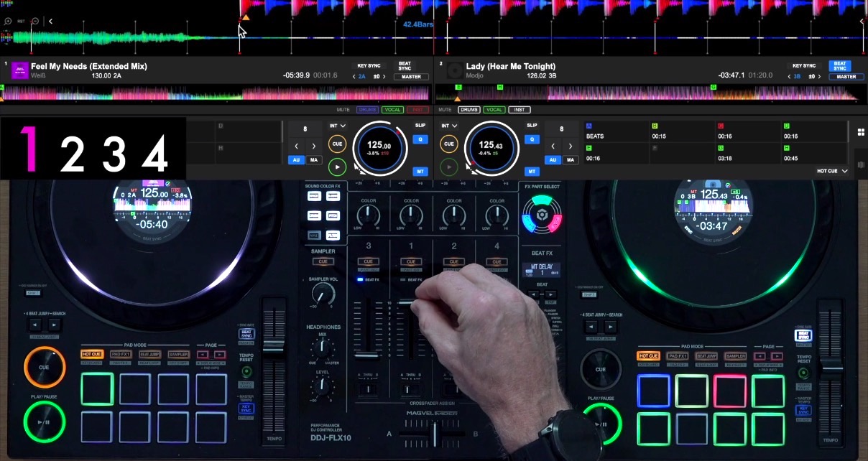
Task: Click the right beat jump arrow on deck 1
Action: coord(314,146)
